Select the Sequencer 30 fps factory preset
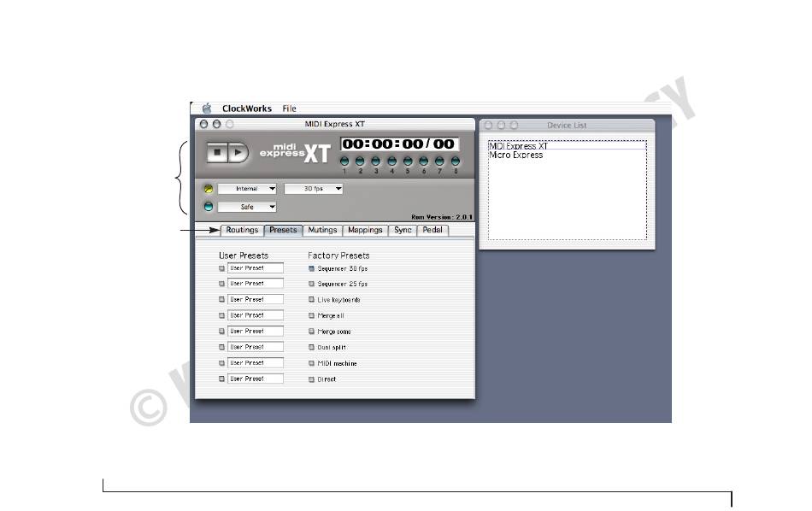Image resolution: width=812 pixels, height=511 pixels. 311,268
